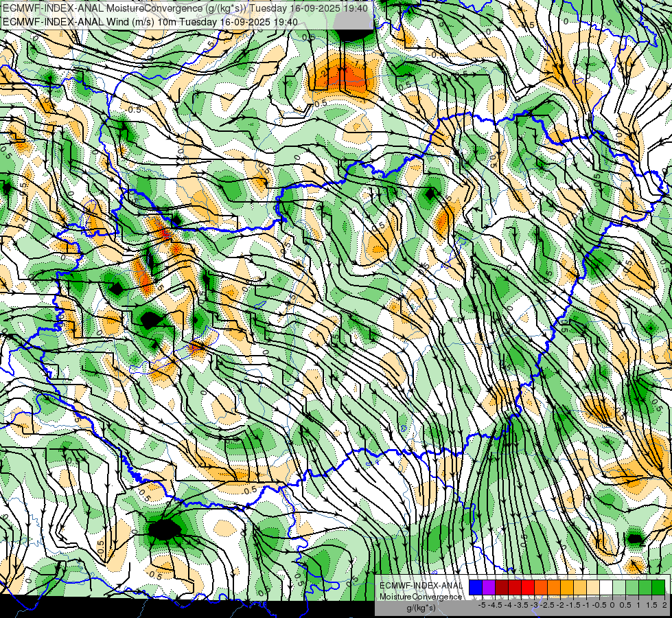672x618 pixels.
Task: Click the legend swatch between 1 and 1.5
Action: pos(645,588)
